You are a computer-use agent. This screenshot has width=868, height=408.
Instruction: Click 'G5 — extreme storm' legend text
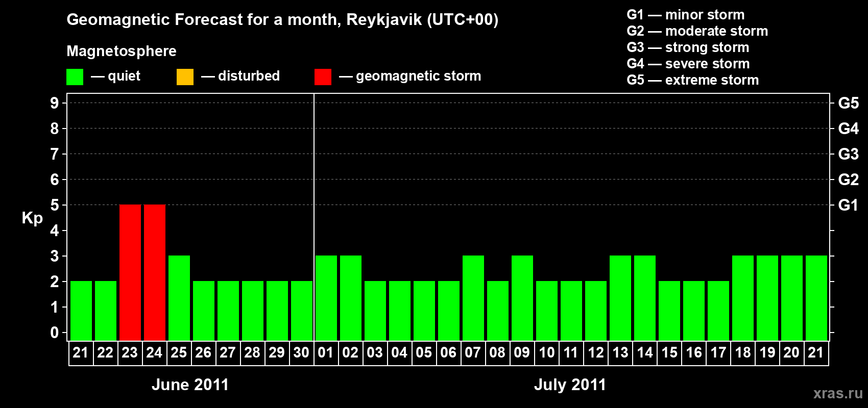pyautogui.click(x=692, y=80)
